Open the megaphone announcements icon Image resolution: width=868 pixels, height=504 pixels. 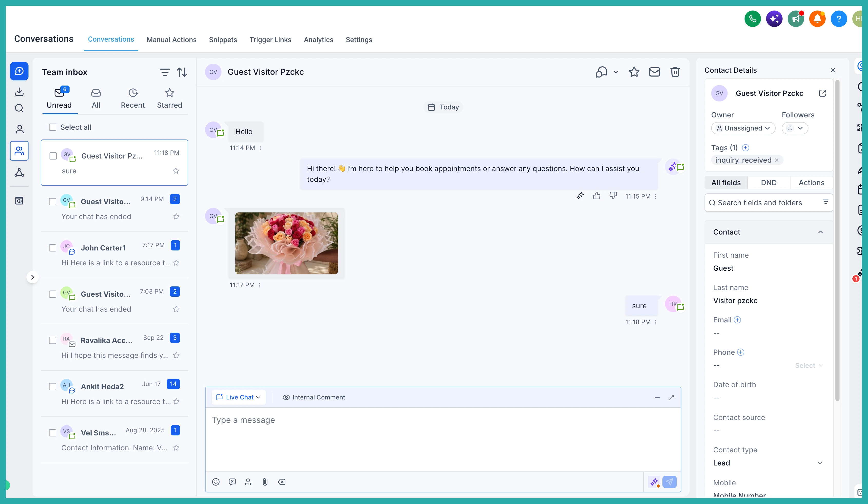pyautogui.click(x=796, y=18)
